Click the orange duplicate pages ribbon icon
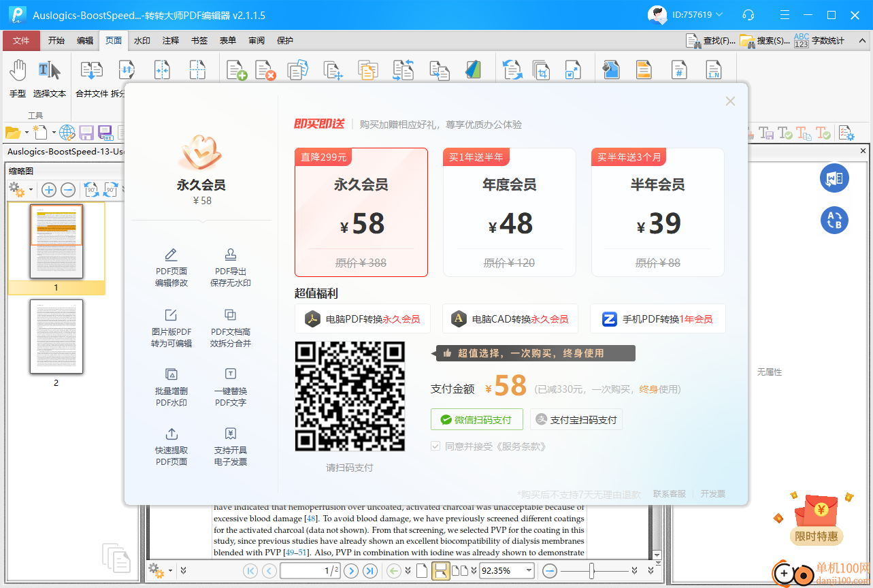The height and width of the screenshot is (588, 873). click(368, 70)
